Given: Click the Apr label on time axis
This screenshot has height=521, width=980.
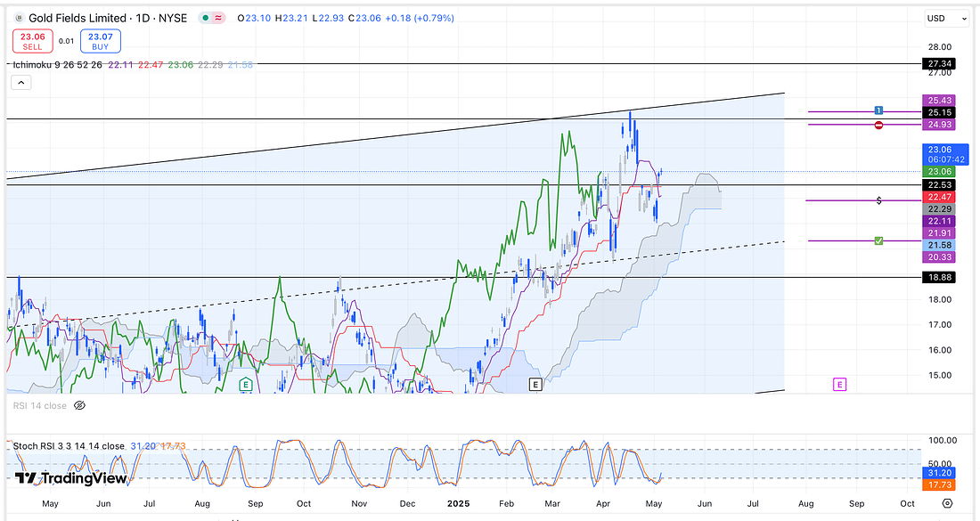Looking at the screenshot, I should click(603, 503).
